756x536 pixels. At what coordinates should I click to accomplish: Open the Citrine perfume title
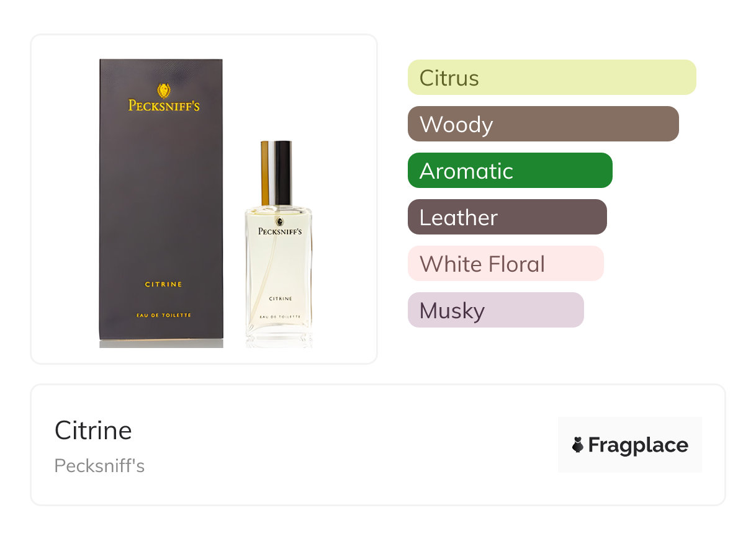tap(93, 431)
